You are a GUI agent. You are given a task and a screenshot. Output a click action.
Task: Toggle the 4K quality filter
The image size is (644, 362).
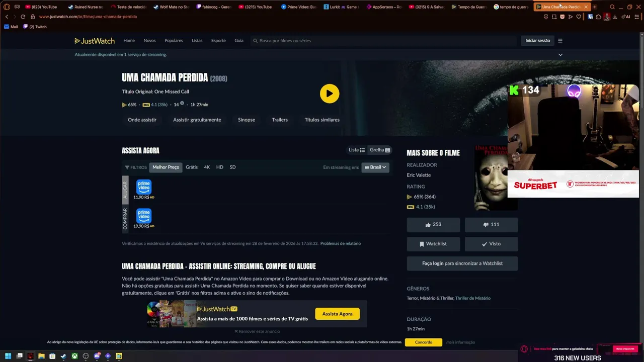tap(207, 167)
